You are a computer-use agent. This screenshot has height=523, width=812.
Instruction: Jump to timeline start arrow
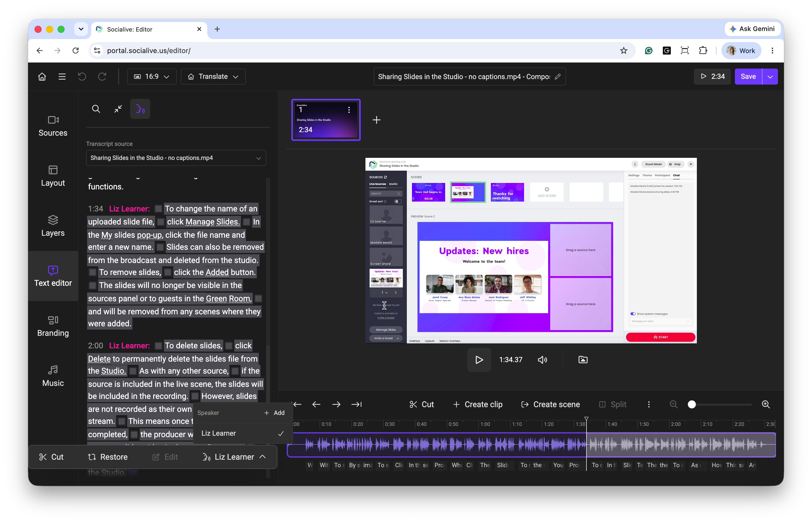click(297, 404)
